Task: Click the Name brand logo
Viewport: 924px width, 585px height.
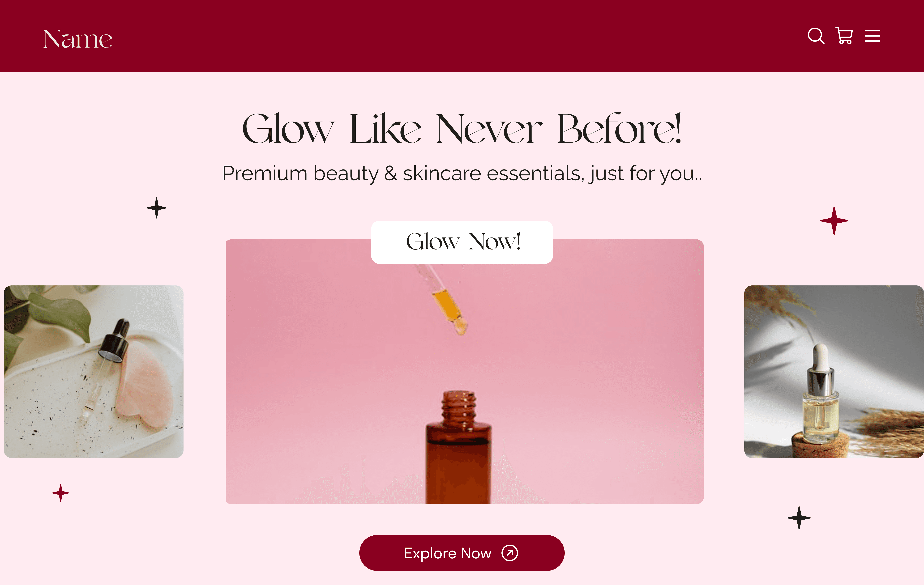Action: [x=78, y=39]
